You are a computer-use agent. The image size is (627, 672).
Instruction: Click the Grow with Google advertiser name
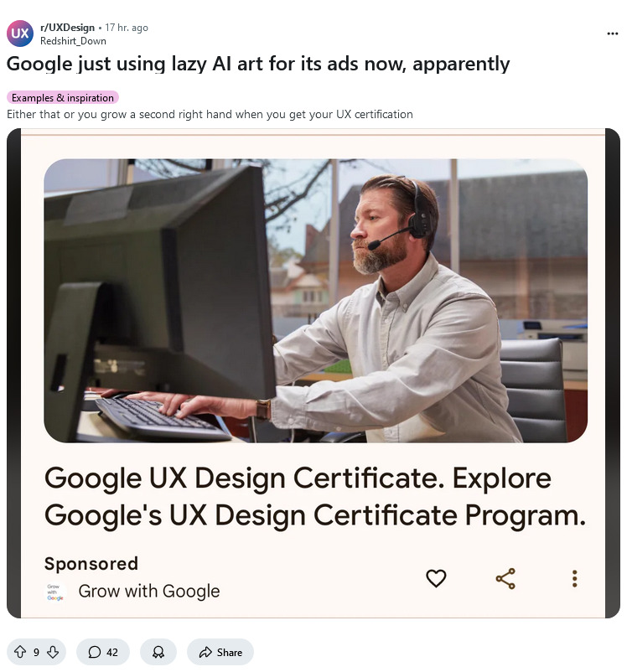point(149,591)
